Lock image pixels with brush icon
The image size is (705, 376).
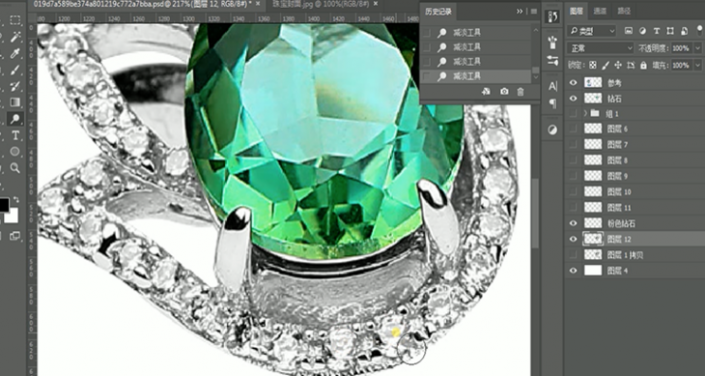click(x=606, y=65)
